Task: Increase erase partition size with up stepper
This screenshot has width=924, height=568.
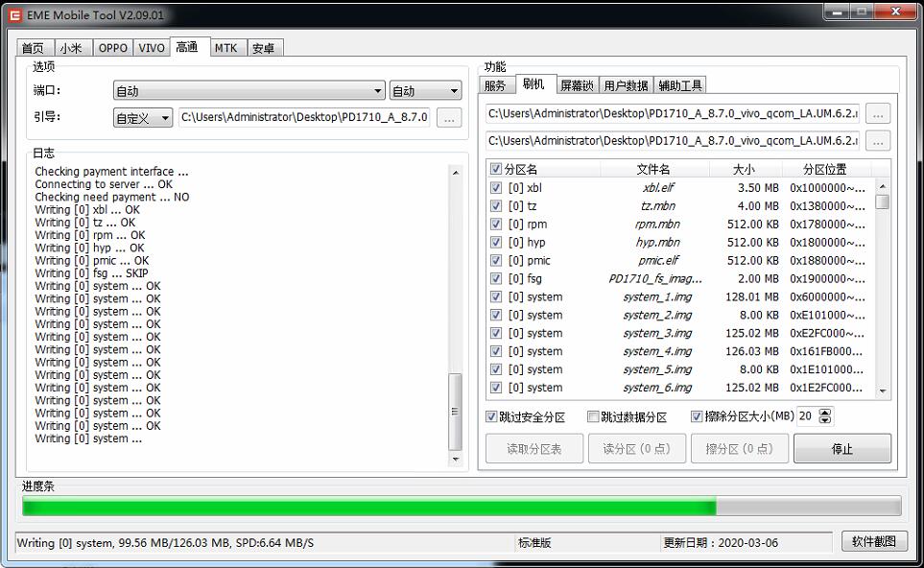Action: [x=825, y=412]
